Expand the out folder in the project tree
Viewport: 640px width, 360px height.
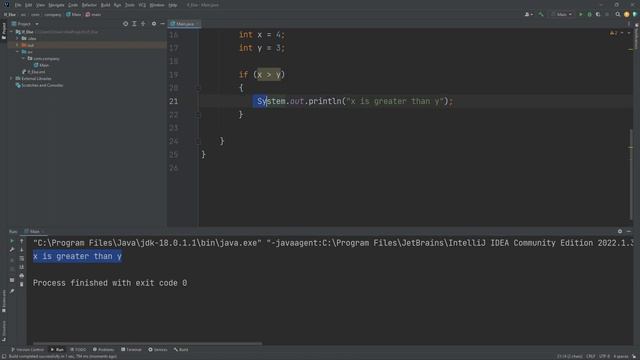(x=17, y=45)
